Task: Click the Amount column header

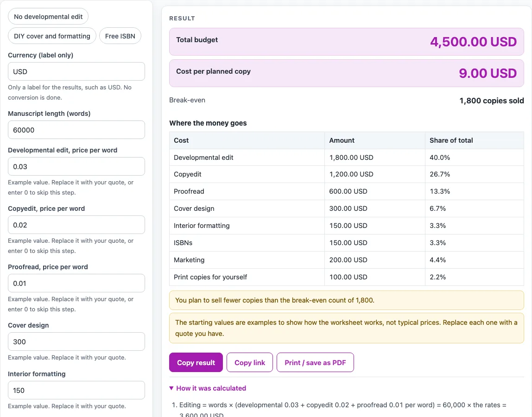Action: 342,140
